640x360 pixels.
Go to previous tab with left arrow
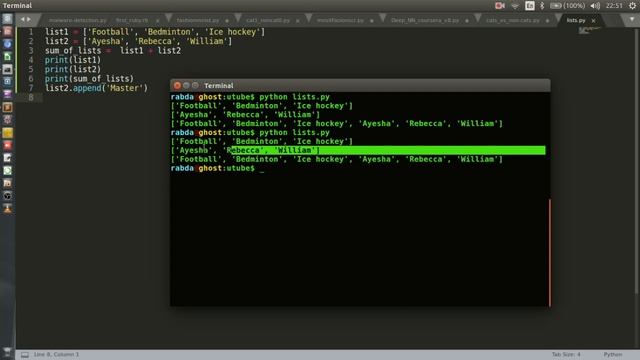[22, 19]
